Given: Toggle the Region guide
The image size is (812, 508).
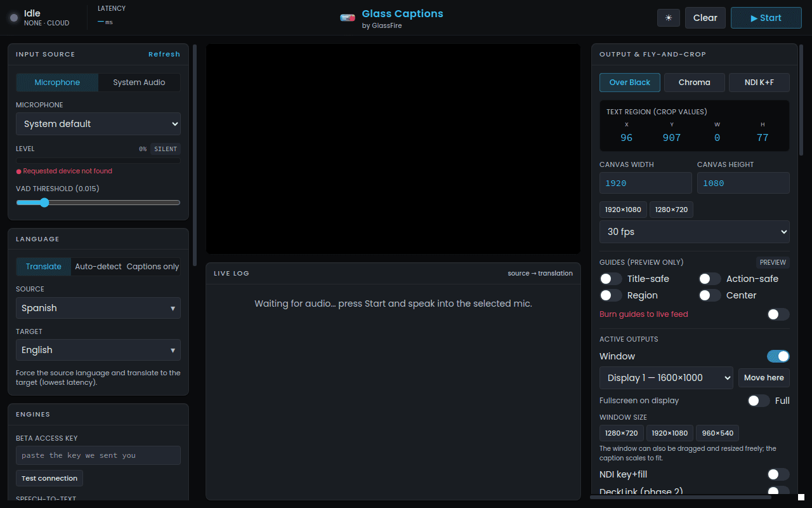Looking at the screenshot, I should [611, 295].
